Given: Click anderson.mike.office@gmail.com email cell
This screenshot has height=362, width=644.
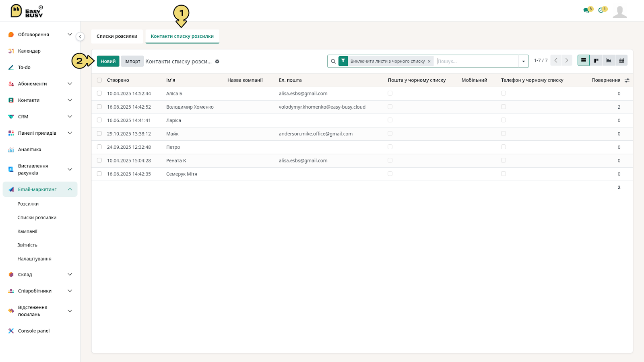Looking at the screenshot, I should coord(316,134).
